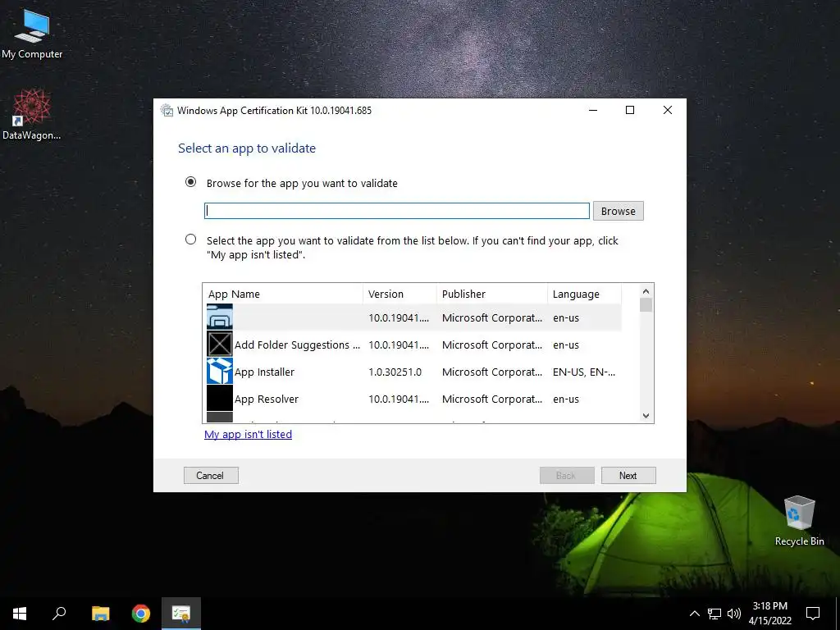Sort list by Publisher column header
Image resolution: width=840 pixels, height=630 pixels.
(x=492, y=294)
